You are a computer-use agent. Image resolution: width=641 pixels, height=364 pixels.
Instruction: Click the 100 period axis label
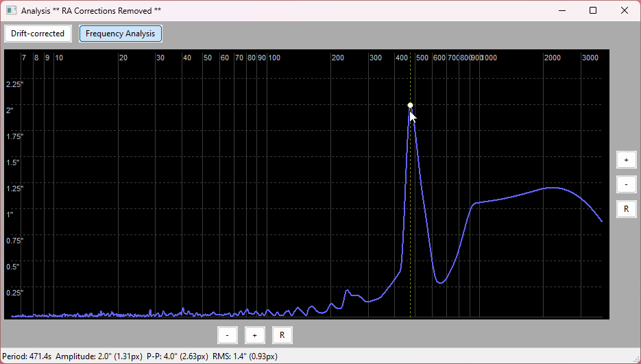(x=274, y=58)
